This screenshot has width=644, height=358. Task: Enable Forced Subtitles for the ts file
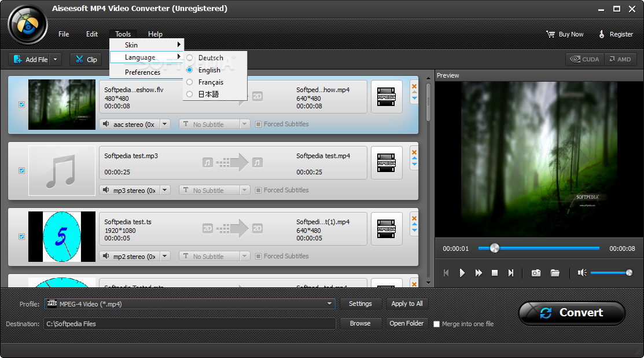coord(258,256)
